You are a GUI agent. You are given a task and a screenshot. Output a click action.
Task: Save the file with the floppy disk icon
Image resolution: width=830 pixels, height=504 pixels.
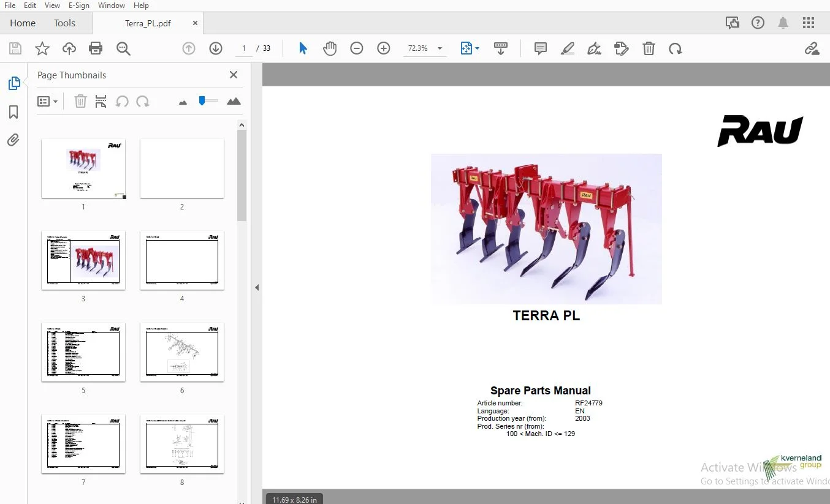[x=15, y=48]
